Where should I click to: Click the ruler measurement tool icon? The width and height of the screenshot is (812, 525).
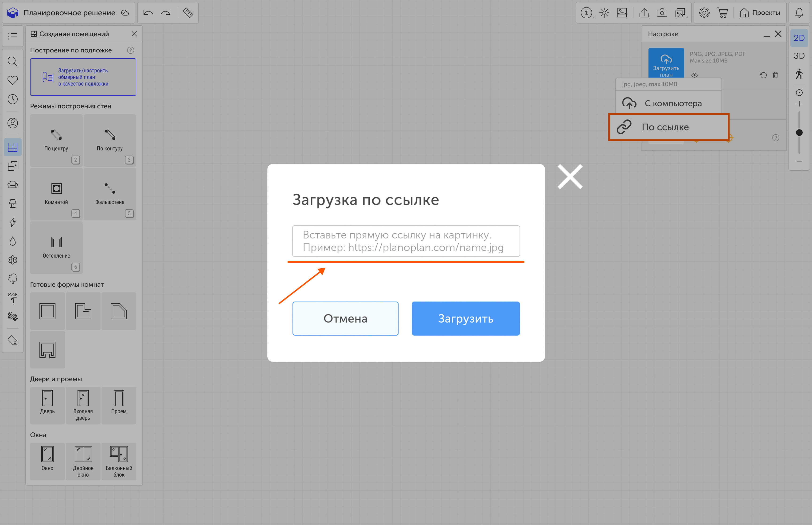click(x=188, y=13)
